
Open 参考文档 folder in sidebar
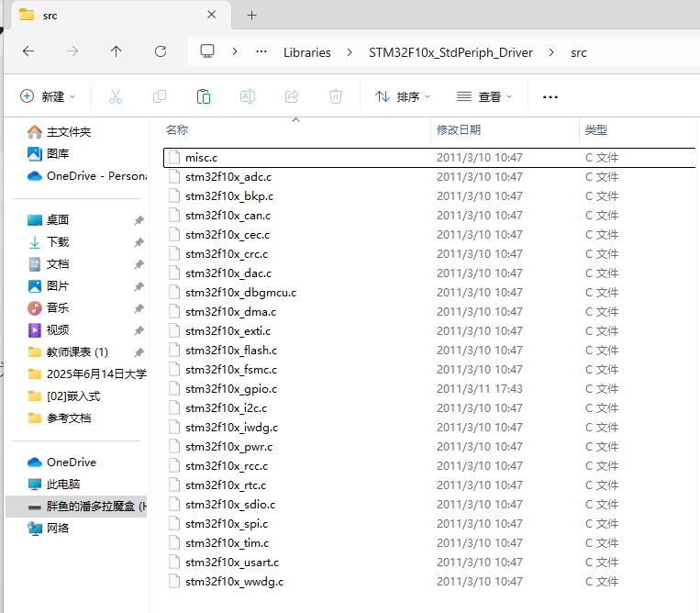tap(60, 418)
